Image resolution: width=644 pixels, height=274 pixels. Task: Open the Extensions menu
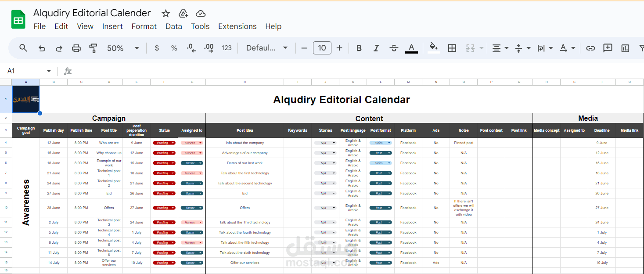tap(237, 26)
